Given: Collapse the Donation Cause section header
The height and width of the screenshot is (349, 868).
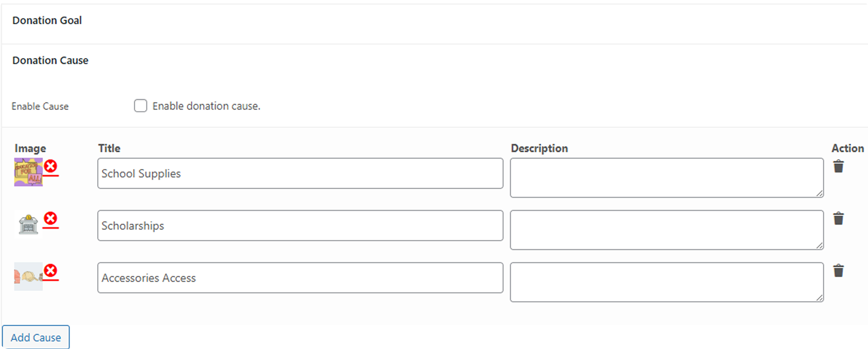Looking at the screenshot, I should click(50, 61).
